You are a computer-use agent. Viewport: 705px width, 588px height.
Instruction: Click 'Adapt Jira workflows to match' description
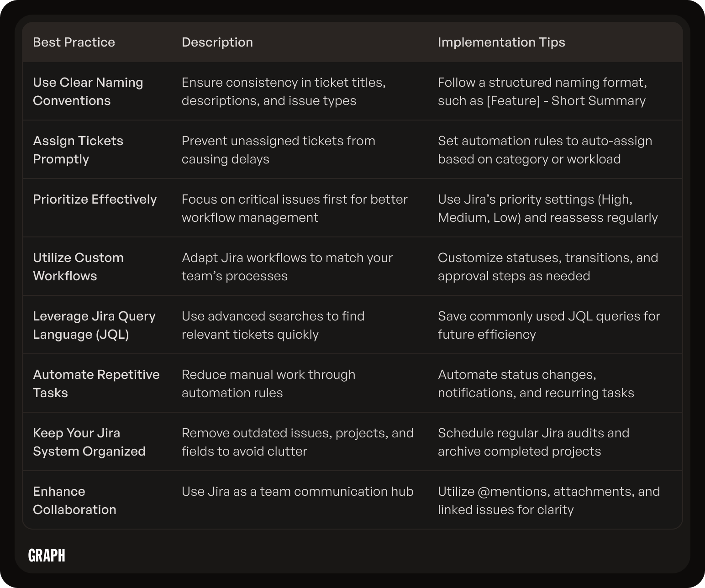287,267
